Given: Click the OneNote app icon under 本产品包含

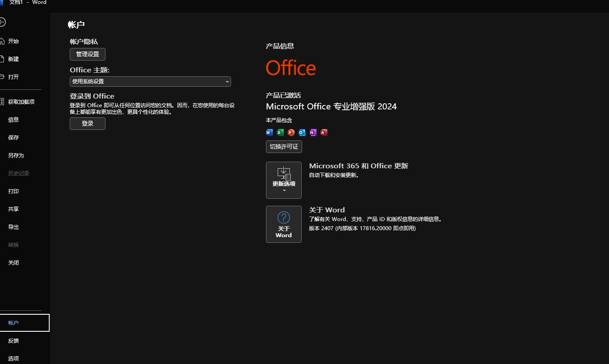Looking at the screenshot, I should [x=313, y=133].
